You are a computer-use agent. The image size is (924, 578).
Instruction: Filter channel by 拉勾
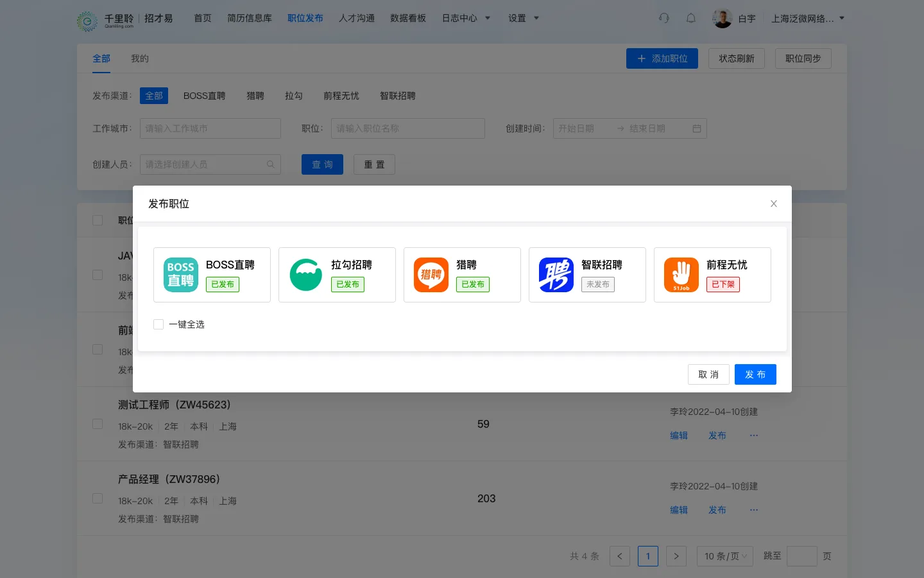pos(294,96)
